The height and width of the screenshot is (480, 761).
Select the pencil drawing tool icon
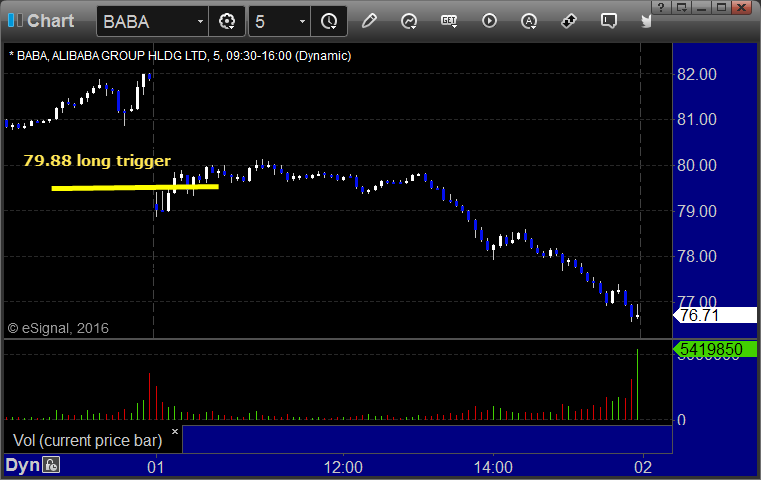(369, 21)
